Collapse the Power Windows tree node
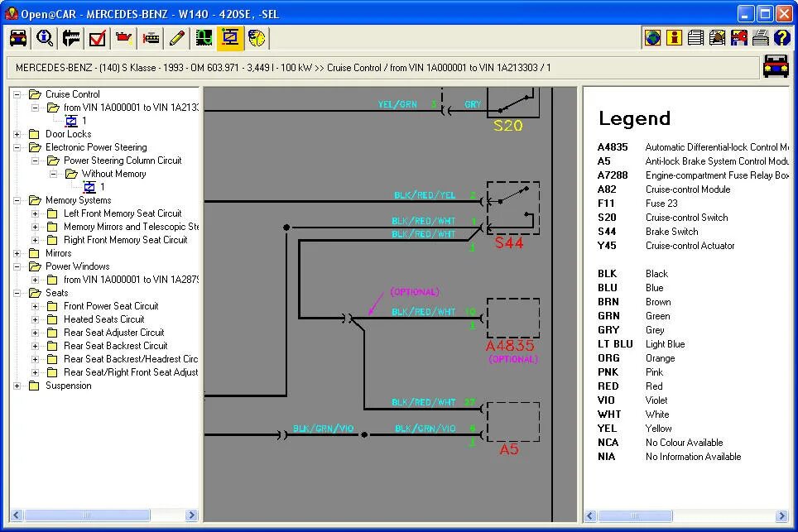The image size is (798, 532). click(17, 266)
